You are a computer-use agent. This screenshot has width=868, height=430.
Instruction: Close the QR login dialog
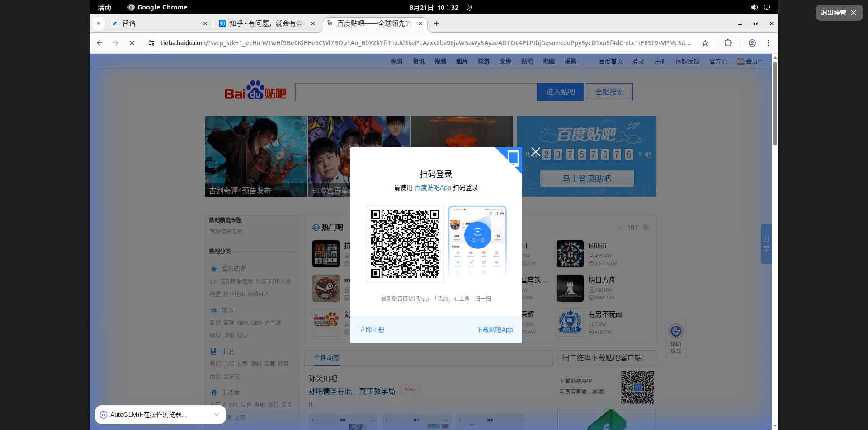tap(536, 152)
